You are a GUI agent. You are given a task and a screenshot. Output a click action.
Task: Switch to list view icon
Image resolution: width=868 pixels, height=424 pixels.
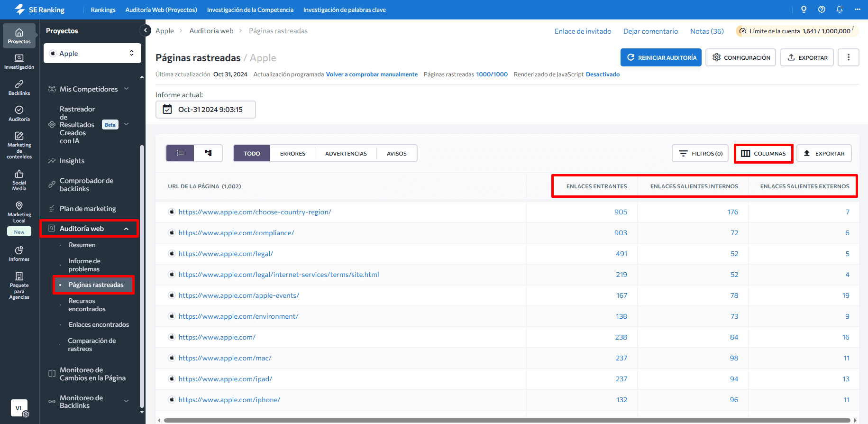pyautogui.click(x=180, y=153)
